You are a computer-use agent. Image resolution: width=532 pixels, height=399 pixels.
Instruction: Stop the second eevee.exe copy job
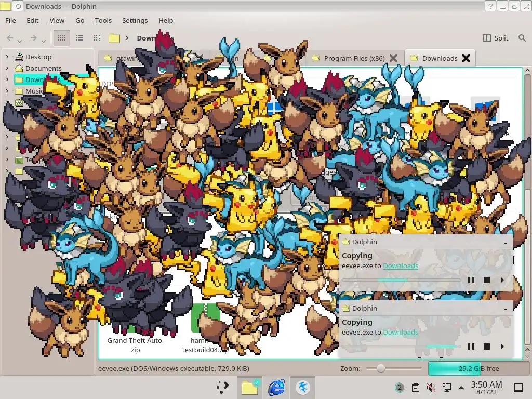486,347
